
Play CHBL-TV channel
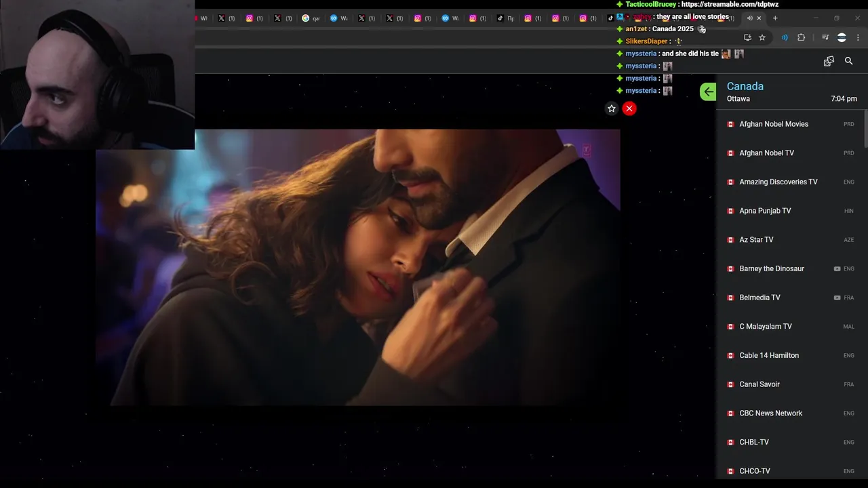point(790,443)
